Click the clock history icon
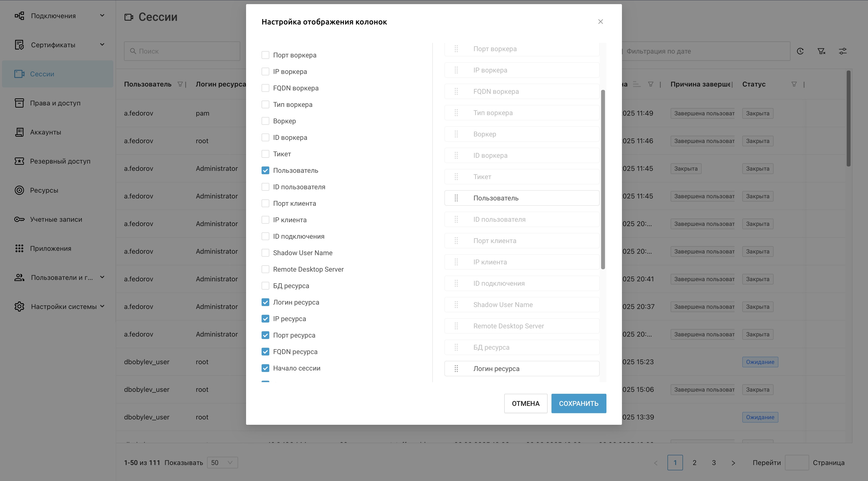 click(800, 51)
